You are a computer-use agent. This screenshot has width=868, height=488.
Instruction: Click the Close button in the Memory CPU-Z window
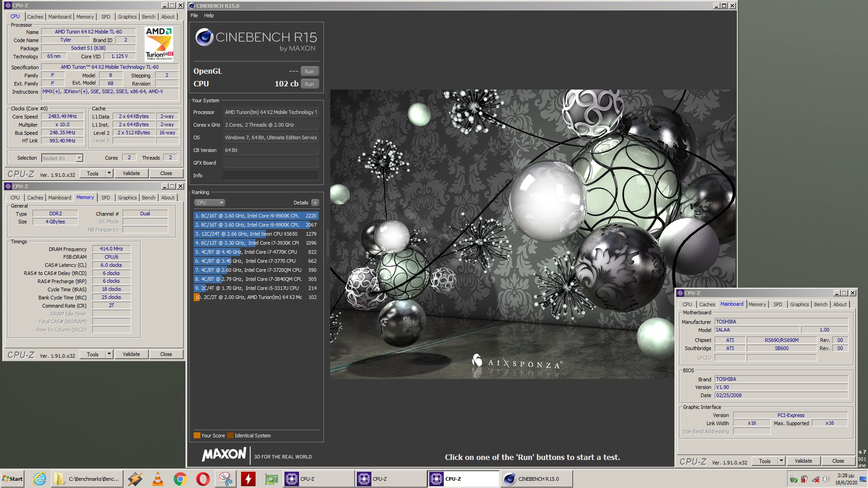(x=166, y=354)
